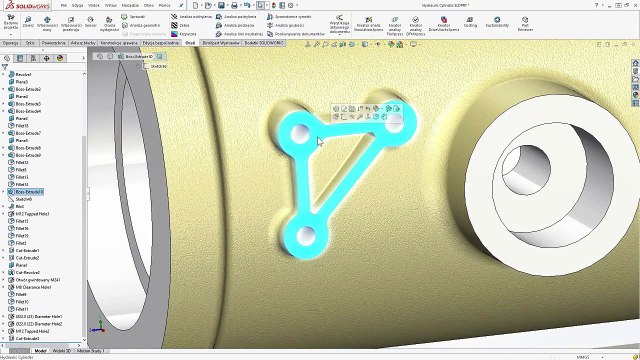Switch to Dodatki SOLIDWORKS tab

[x=264, y=43]
